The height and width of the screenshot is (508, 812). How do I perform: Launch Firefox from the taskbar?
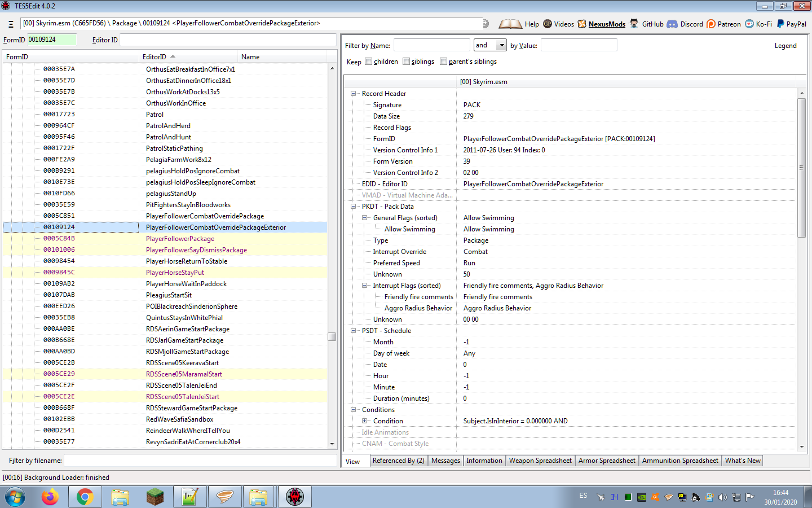click(50, 497)
